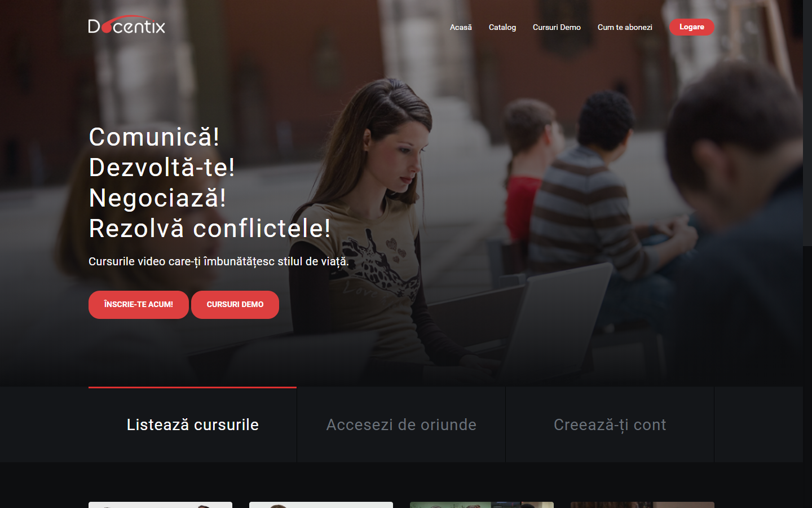
Task: Select the Listează cursurile tab
Action: [x=192, y=424]
